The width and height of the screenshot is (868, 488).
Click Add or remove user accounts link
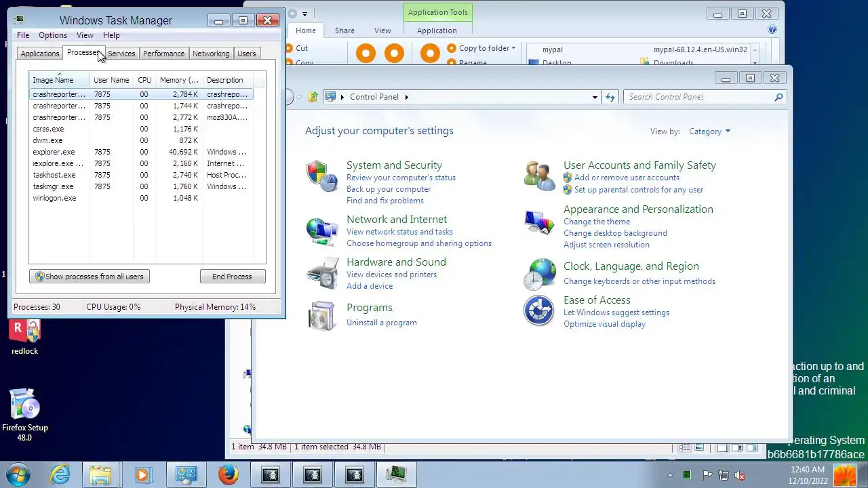tap(627, 178)
